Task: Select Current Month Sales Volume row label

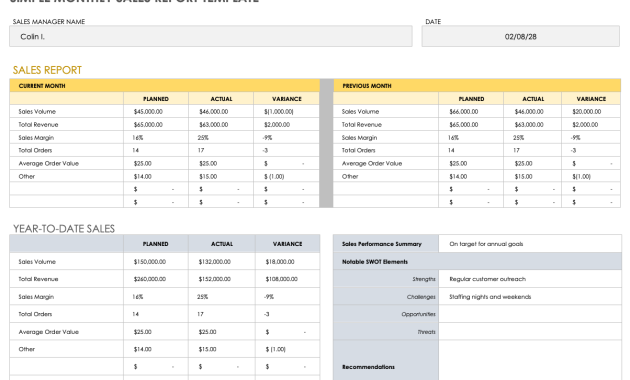Action: [37, 112]
